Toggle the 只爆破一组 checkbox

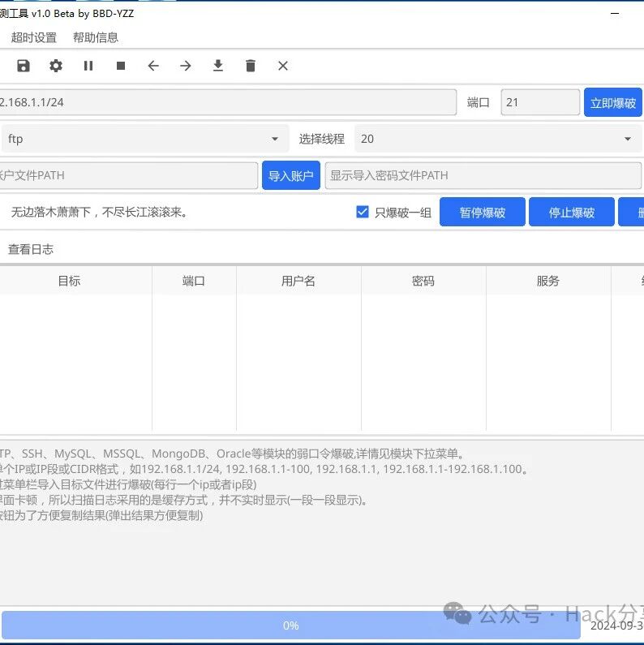click(363, 212)
